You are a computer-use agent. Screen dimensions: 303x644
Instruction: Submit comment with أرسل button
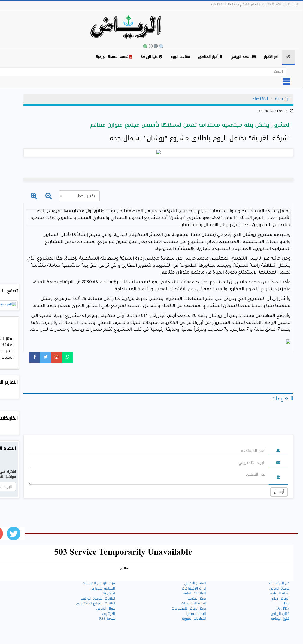279,492
